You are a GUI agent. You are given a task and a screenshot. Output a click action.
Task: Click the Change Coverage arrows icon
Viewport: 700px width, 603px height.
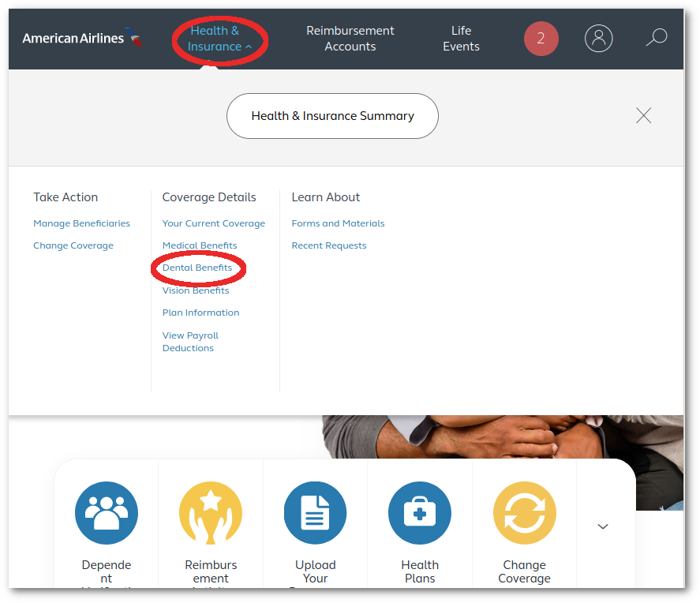point(524,513)
